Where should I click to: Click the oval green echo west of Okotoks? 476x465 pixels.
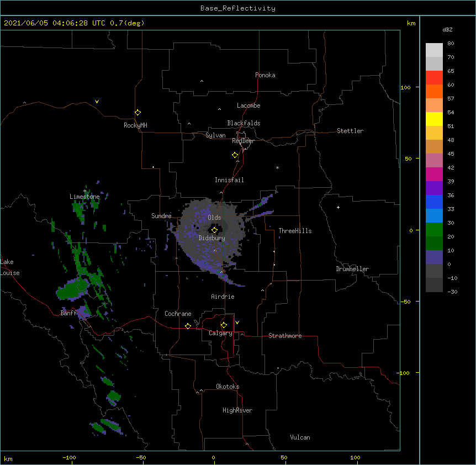pyautogui.click(x=114, y=397)
